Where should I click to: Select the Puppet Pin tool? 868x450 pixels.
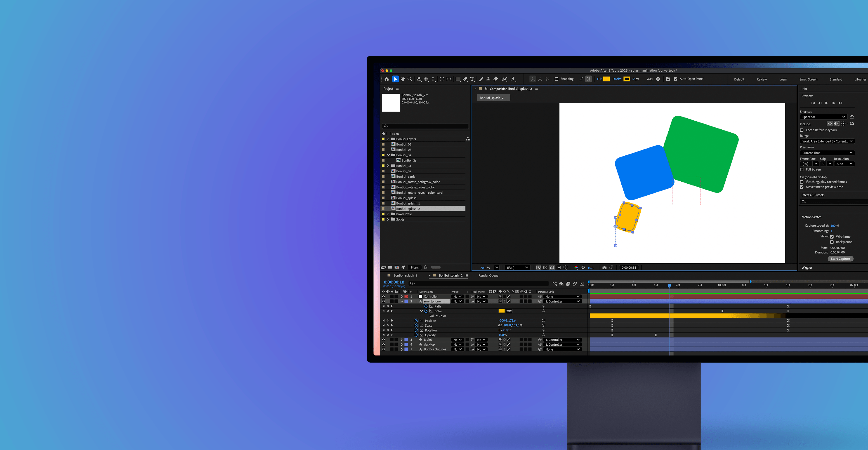[513, 79]
